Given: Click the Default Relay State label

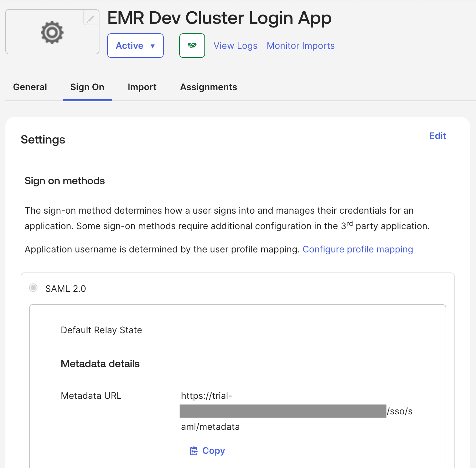Looking at the screenshot, I should pyautogui.click(x=101, y=330).
